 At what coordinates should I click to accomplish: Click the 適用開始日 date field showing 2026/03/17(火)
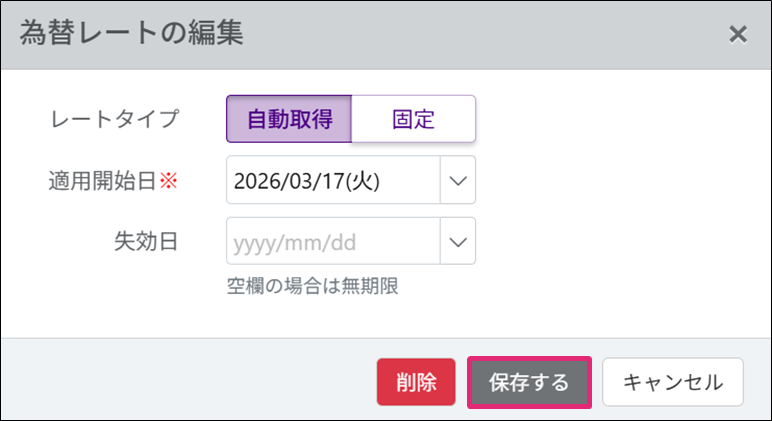coord(333,181)
